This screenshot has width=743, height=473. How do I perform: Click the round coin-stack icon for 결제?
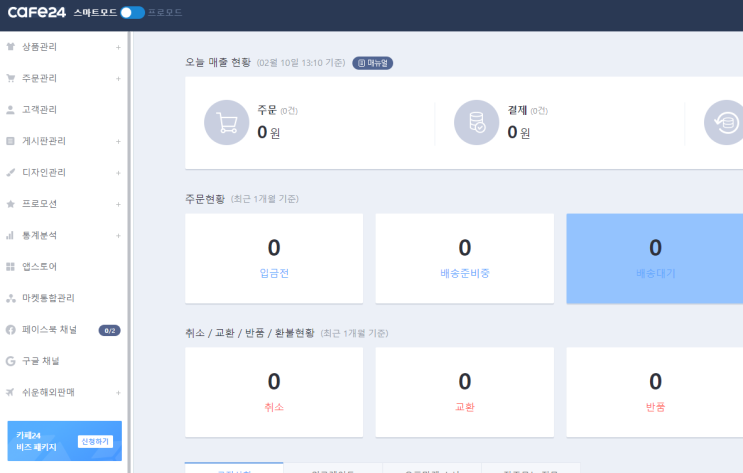coord(477,122)
